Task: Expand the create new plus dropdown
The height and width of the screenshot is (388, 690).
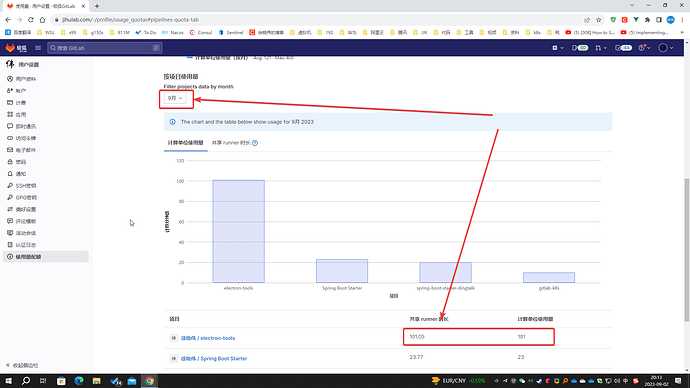Action: (558, 48)
